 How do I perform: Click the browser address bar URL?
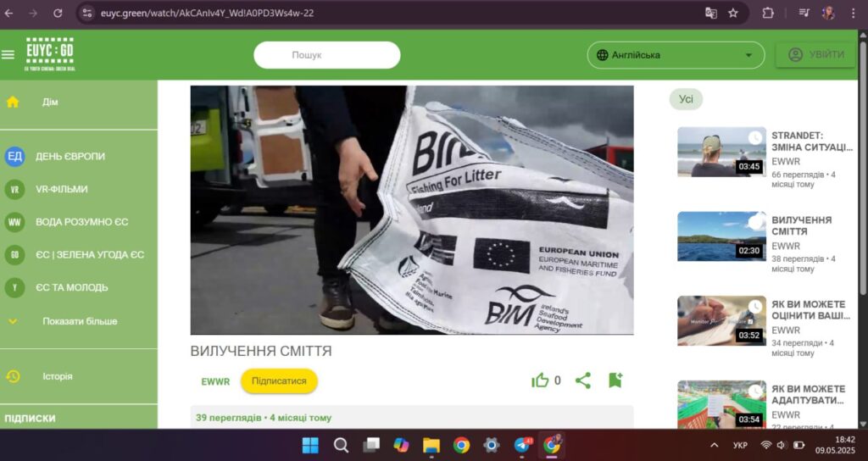point(207,13)
